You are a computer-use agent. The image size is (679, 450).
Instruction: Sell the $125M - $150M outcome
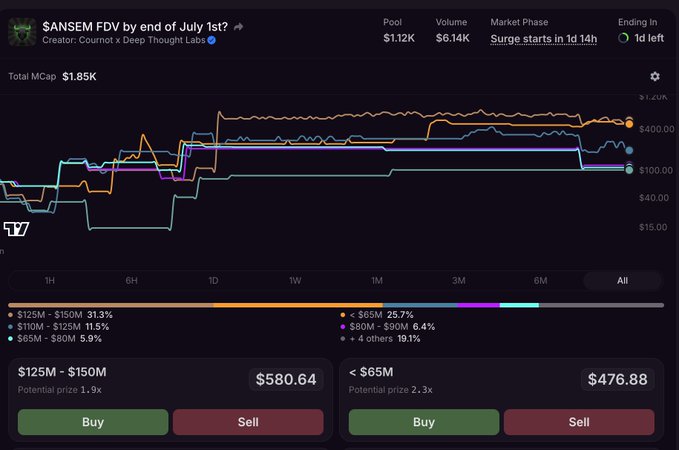248,422
